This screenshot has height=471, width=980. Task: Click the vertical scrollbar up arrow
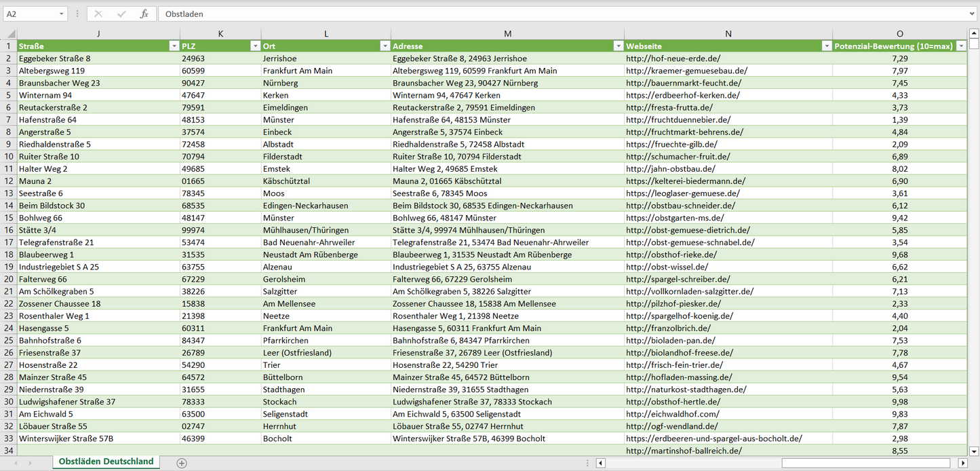[974, 33]
